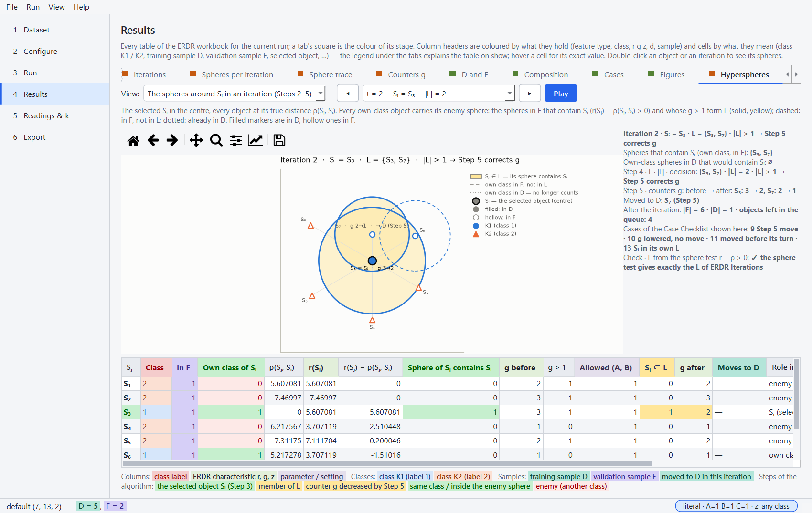This screenshot has height=513, width=812.
Task: Activate the pan/move plot tool
Action: (x=196, y=140)
